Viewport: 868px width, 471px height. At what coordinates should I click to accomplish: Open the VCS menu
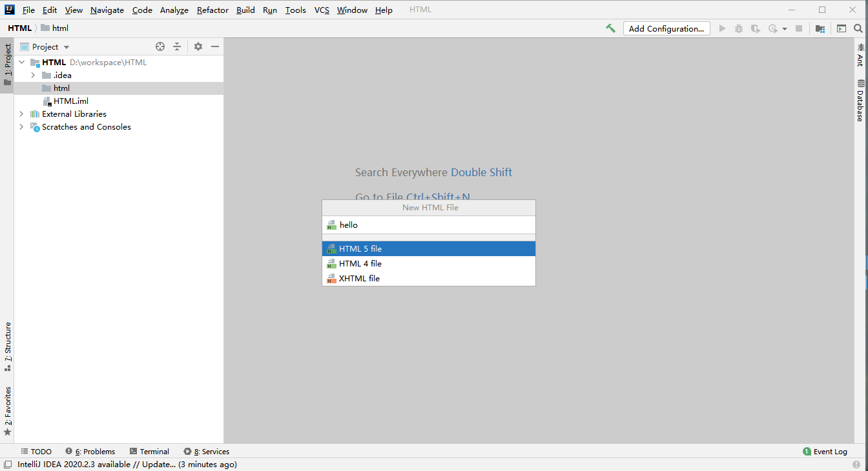click(322, 10)
